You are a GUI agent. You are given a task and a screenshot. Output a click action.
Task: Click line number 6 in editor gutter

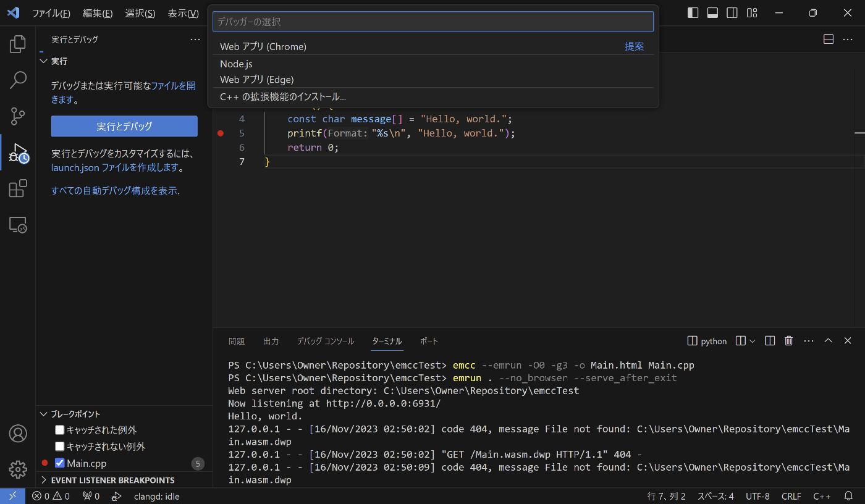(x=242, y=147)
